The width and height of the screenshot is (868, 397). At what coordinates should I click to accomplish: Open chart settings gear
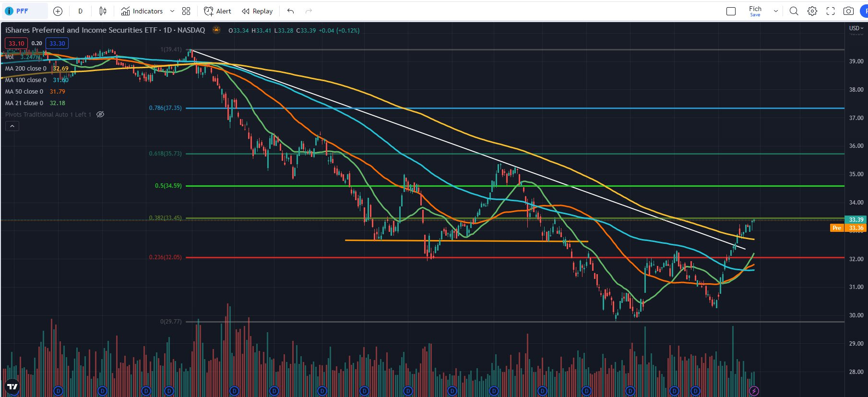pos(812,11)
